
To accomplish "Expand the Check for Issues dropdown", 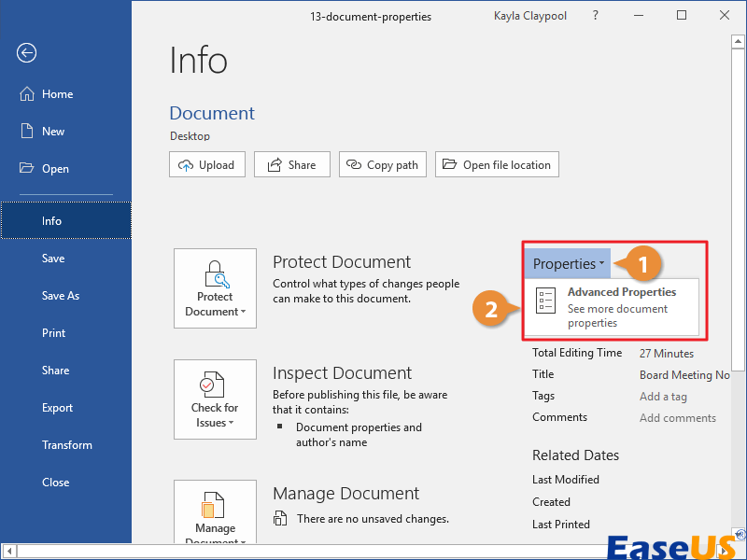I will pyautogui.click(x=215, y=399).
